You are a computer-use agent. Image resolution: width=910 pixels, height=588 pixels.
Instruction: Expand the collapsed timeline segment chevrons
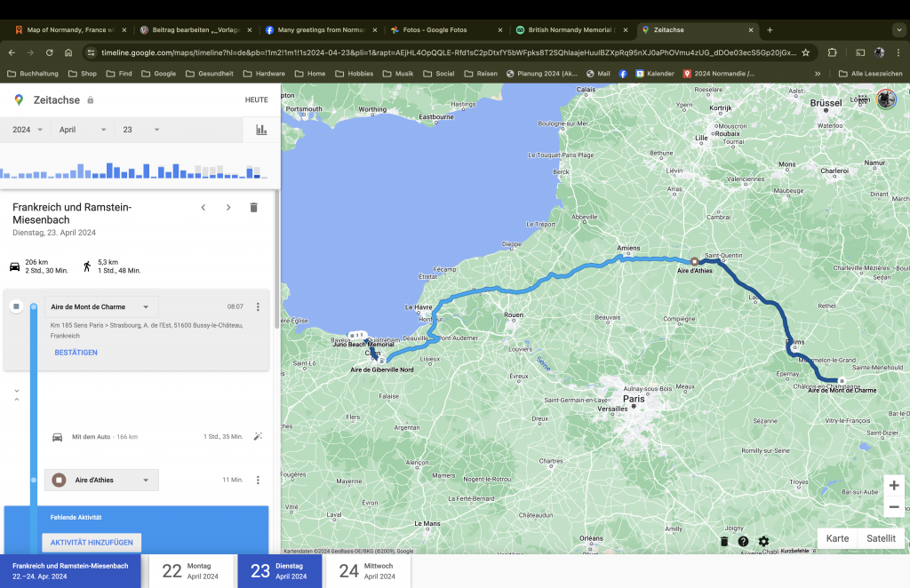click(17, 395)
